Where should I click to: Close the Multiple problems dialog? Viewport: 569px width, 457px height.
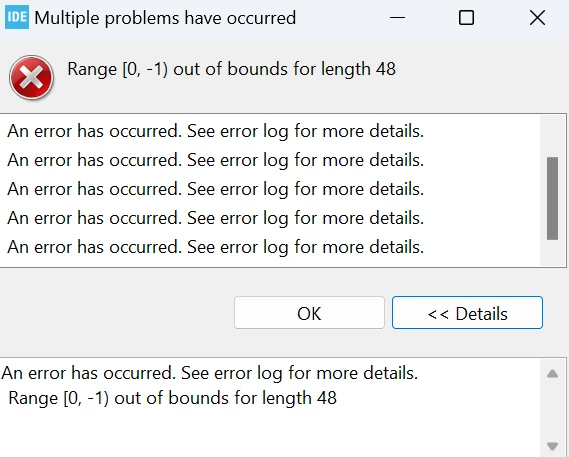(537, 17)
